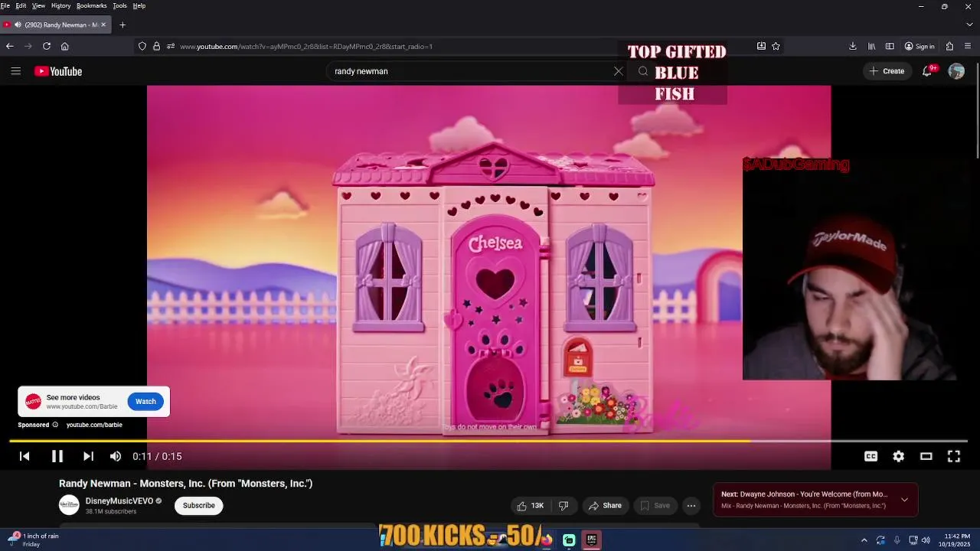
Task: Click the Firefox icon in the taskbar
Action: tap(547, 540)
